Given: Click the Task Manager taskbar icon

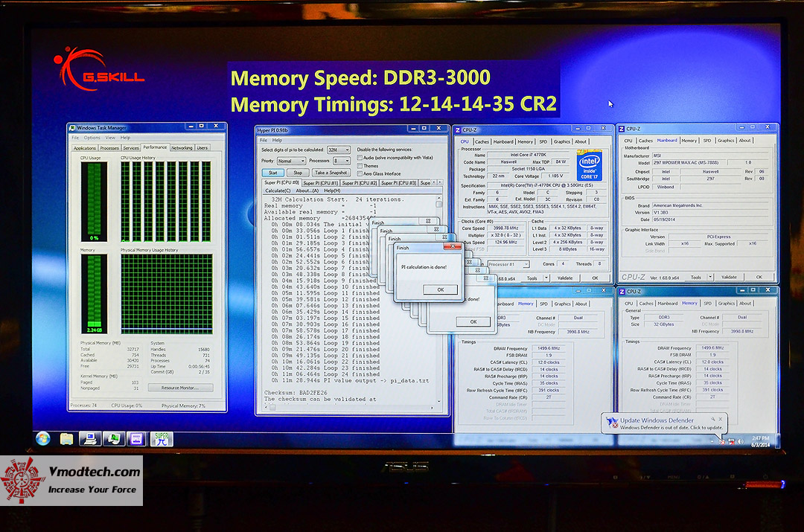Looking at the screenshot, I should click(x=113, y=439).
